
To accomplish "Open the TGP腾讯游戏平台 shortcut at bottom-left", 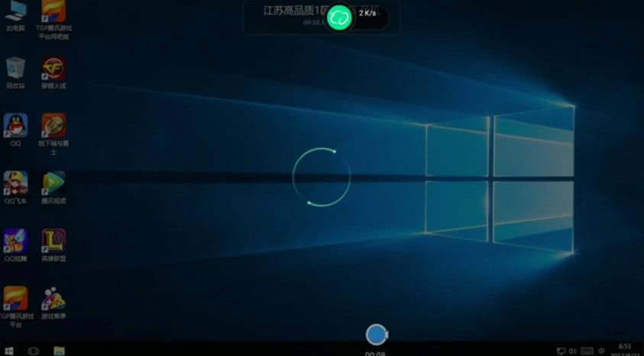I will [x=15, y=307].
